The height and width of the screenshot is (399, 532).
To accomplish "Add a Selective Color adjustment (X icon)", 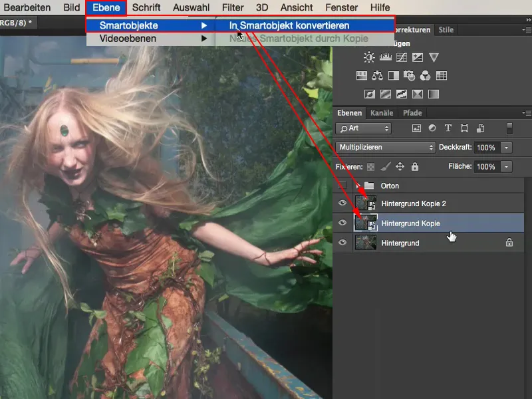I will point(418,94).
